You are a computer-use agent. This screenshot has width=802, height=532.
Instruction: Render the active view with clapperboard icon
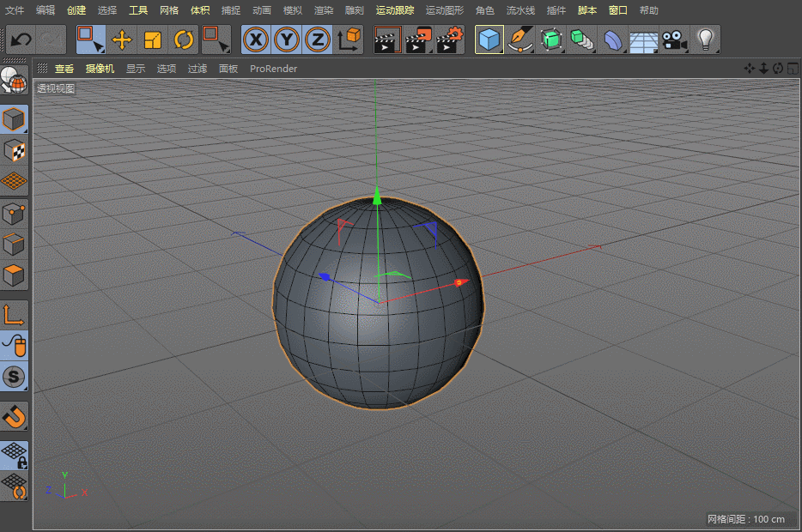coord(387,39)
